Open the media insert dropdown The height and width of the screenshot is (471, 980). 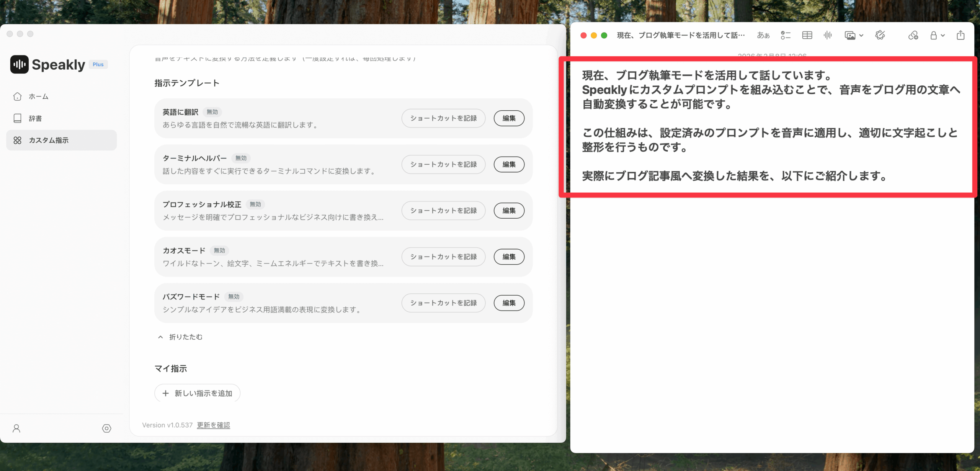[854, 35]
